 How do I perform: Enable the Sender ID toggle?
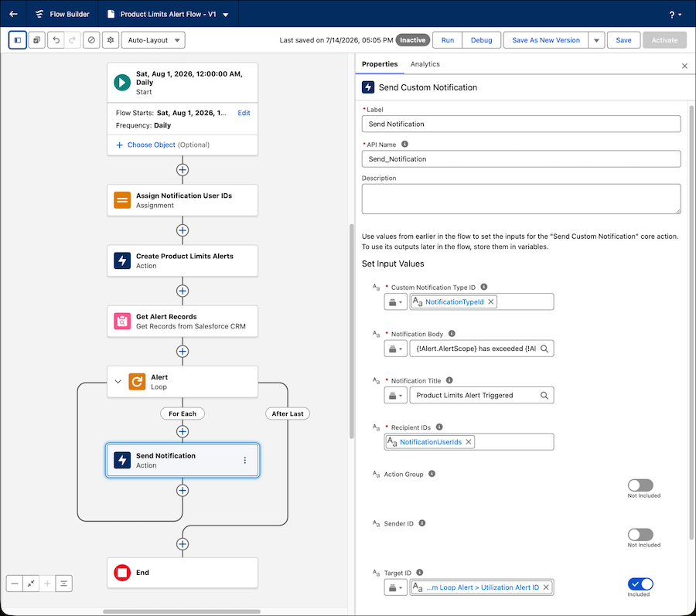click(x=640, y=534)
